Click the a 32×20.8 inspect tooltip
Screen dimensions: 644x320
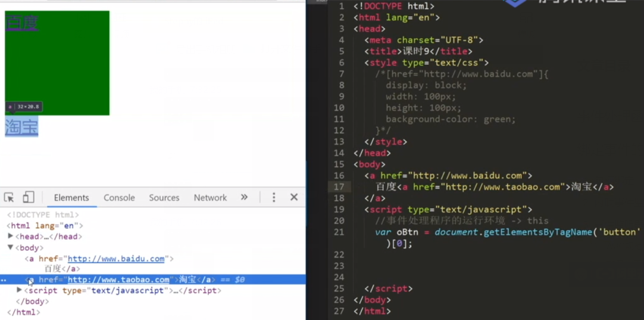[x=23, y=107]
